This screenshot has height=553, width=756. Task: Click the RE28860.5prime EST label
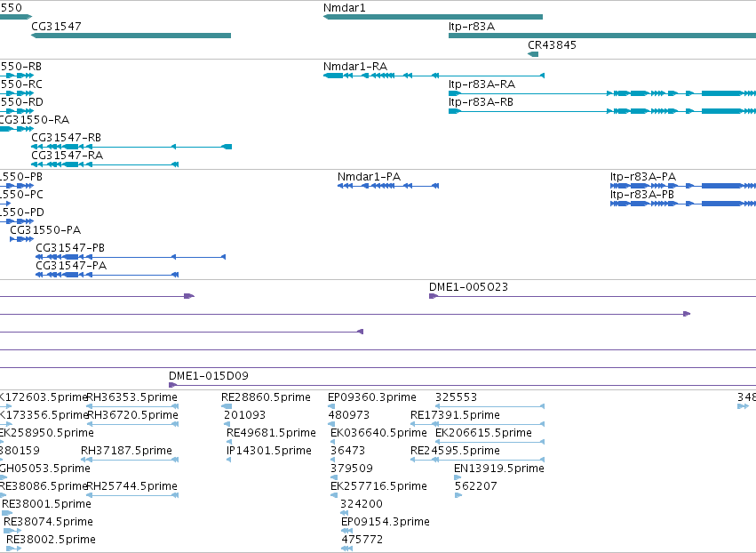point(266,397)
